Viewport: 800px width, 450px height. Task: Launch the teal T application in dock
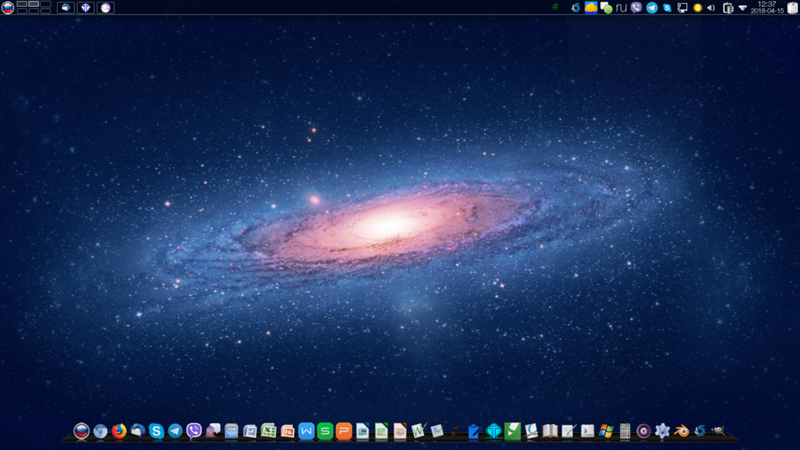pos(493,431)
